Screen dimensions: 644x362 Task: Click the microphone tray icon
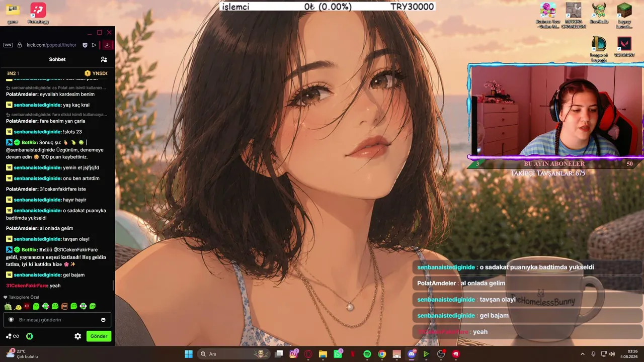click(x=593, y=354)
